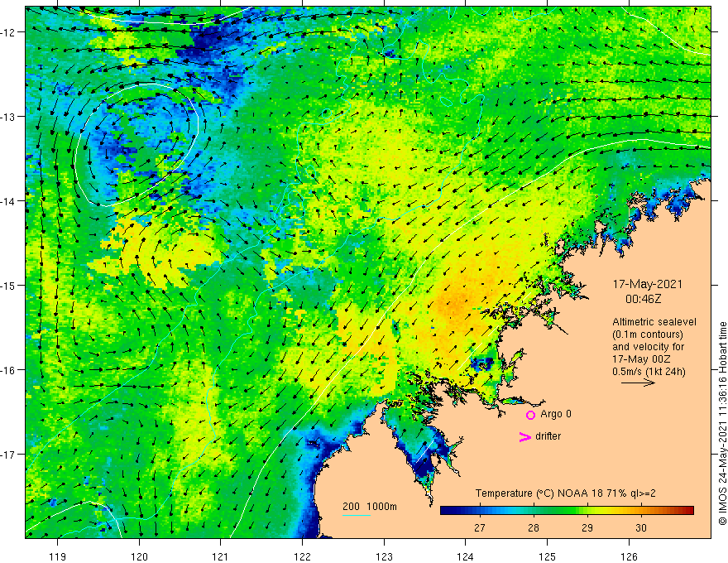Click the latitude '-15' axis label
Image resolution: width=728 pixels, height=563 pixels.
(8, 285)
